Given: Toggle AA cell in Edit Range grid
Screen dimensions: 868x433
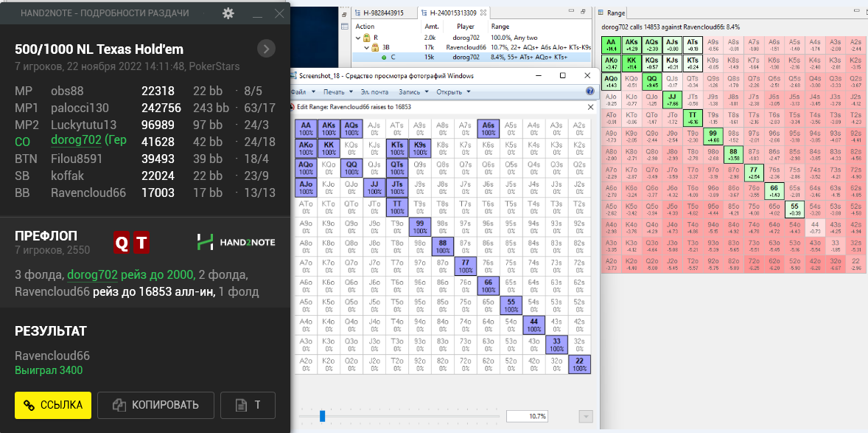Looking at the screenshot, I should point(306,128).
